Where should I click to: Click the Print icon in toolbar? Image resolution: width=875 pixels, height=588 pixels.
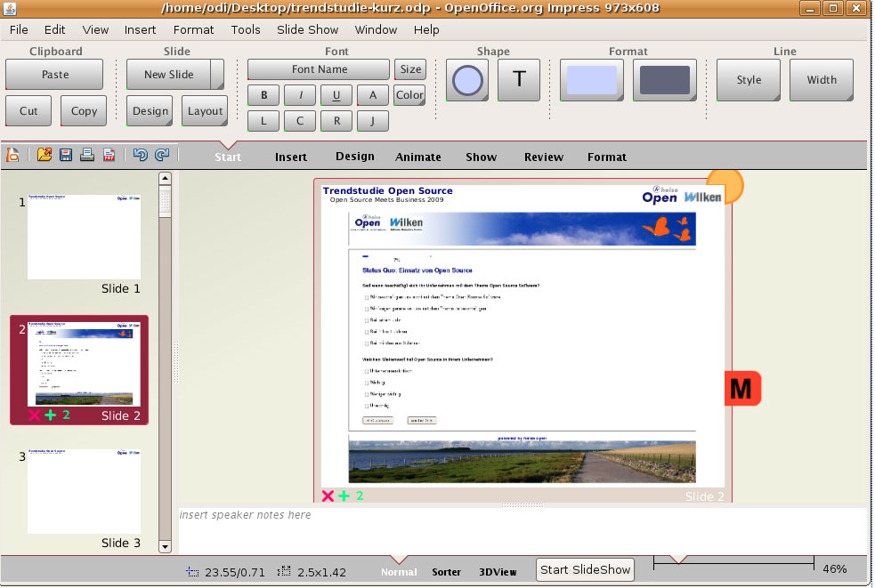[x=87, y=155]
